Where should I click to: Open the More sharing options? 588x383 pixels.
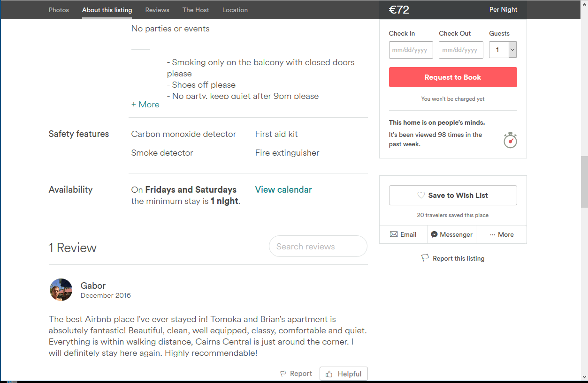(x=501, y=234)
